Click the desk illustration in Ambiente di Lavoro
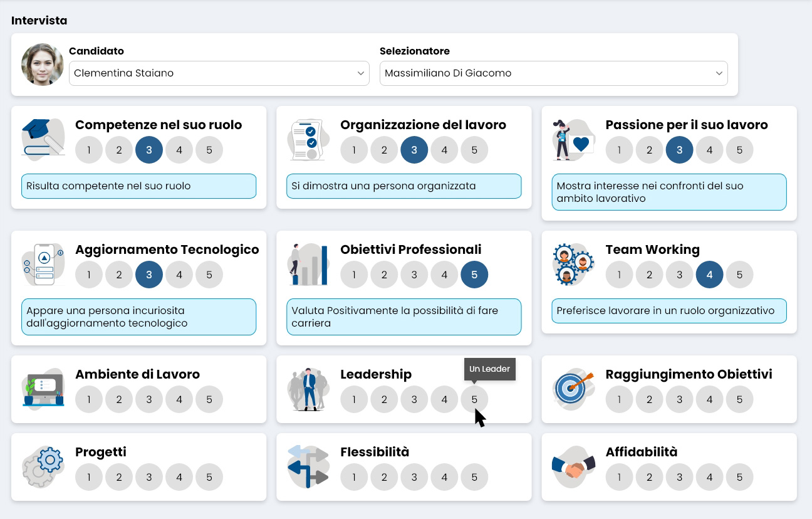This screenshot has width=812, height=519. [42, 389]
